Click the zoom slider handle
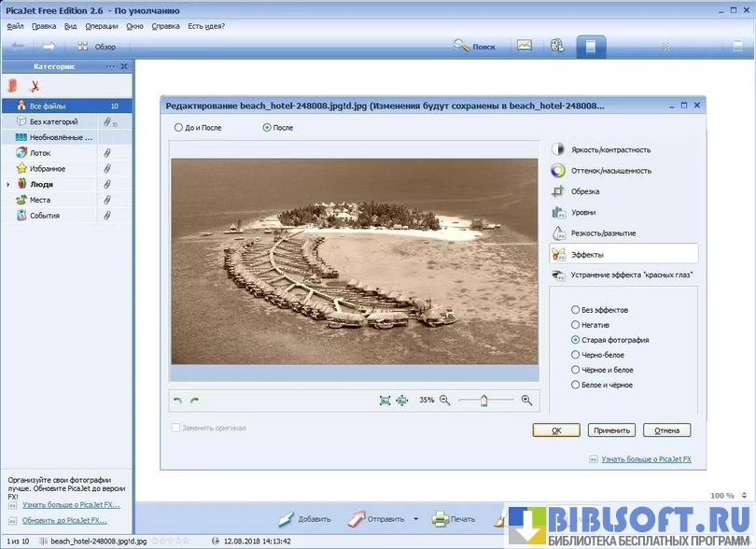 pos(483,400)
